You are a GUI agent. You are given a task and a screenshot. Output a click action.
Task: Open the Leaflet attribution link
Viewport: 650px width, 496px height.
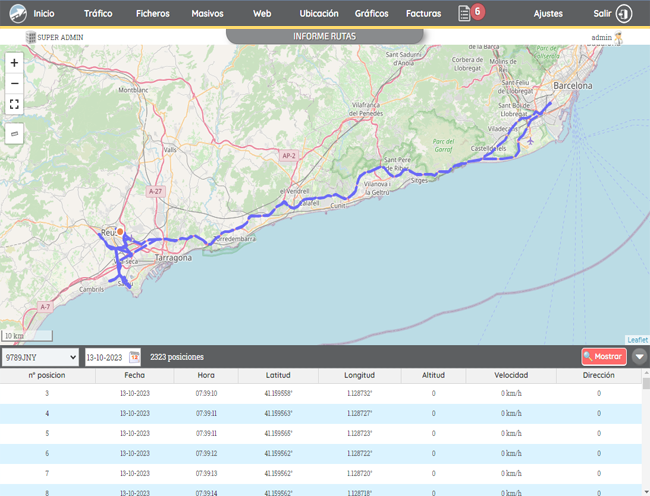(x=637, y=340)
